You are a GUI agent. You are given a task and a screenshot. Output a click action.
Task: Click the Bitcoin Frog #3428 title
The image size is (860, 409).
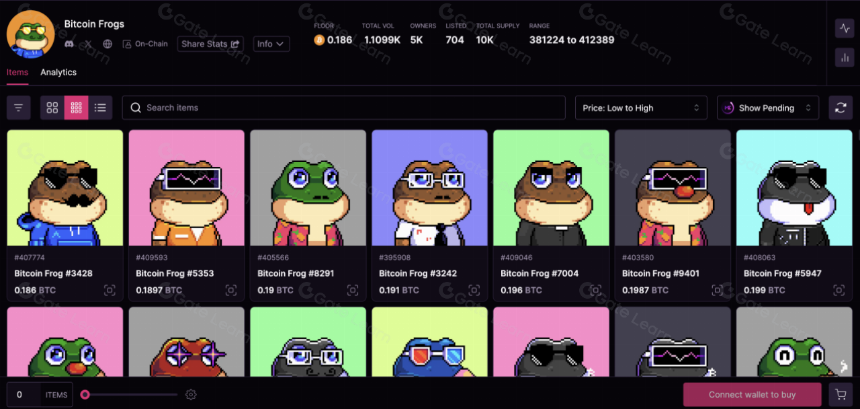click(53, 273)
